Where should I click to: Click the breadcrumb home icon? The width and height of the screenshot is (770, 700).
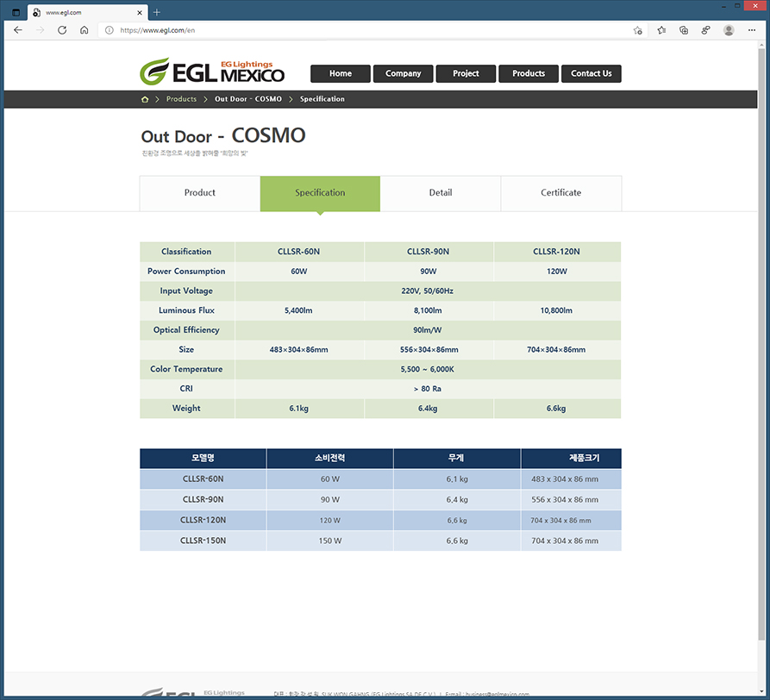point(145,99)
